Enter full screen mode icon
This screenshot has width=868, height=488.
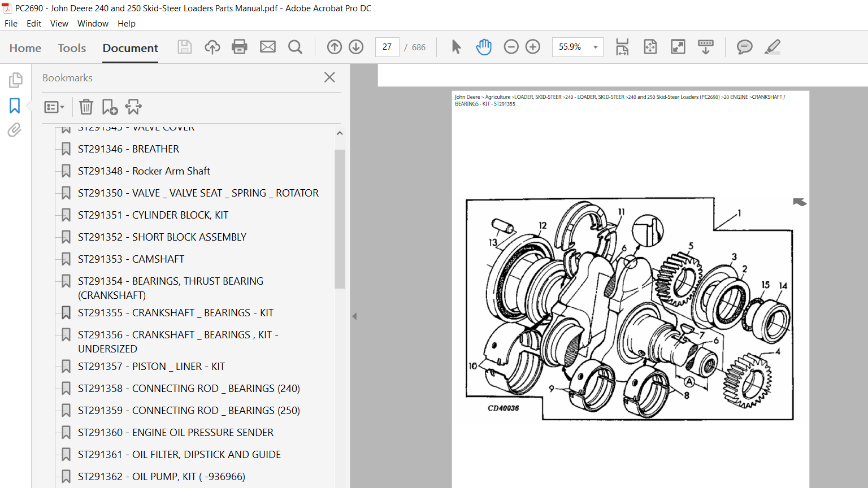(x=678, y=47)
